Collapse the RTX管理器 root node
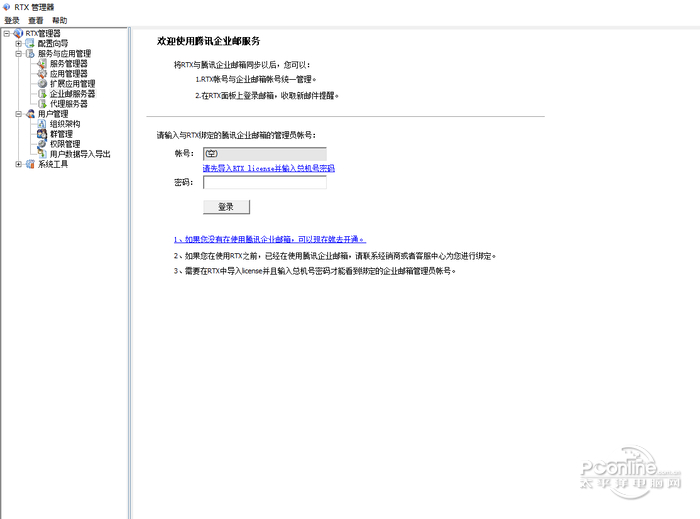 pyautogui.click(x=7, y=33)
